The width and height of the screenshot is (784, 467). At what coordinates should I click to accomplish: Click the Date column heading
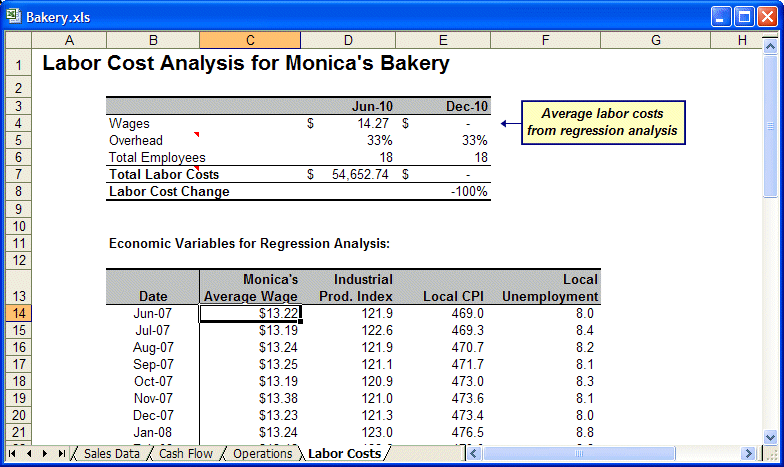click(x=153, y=296)
